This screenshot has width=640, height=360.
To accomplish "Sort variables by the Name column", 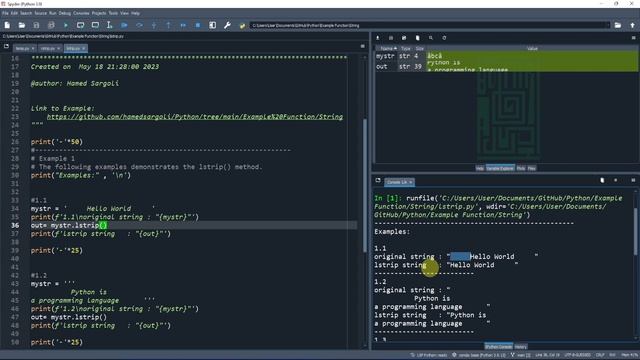I will [x=387, y=49].
